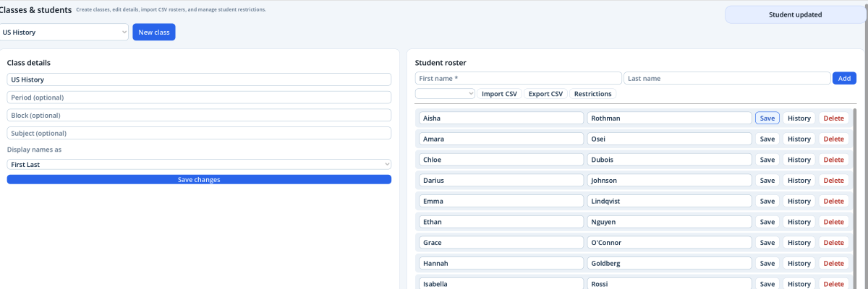View History for Chloe Dubois
This screenshot has width=868, height=289.
799,160
